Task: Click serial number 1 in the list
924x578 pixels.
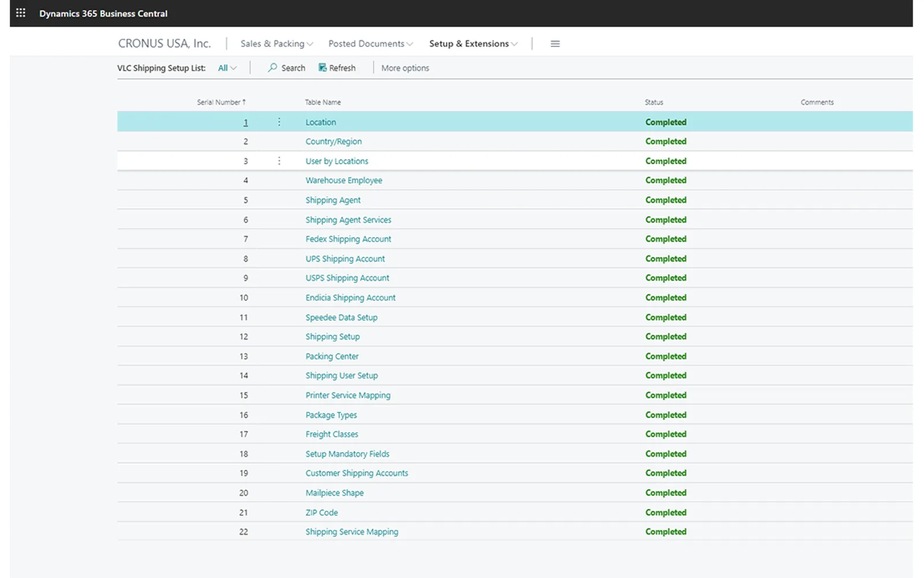Action: click(x=245, y=123)
